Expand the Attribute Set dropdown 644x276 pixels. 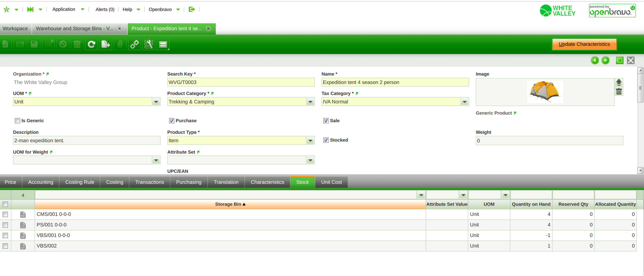[x=310, y=160]
